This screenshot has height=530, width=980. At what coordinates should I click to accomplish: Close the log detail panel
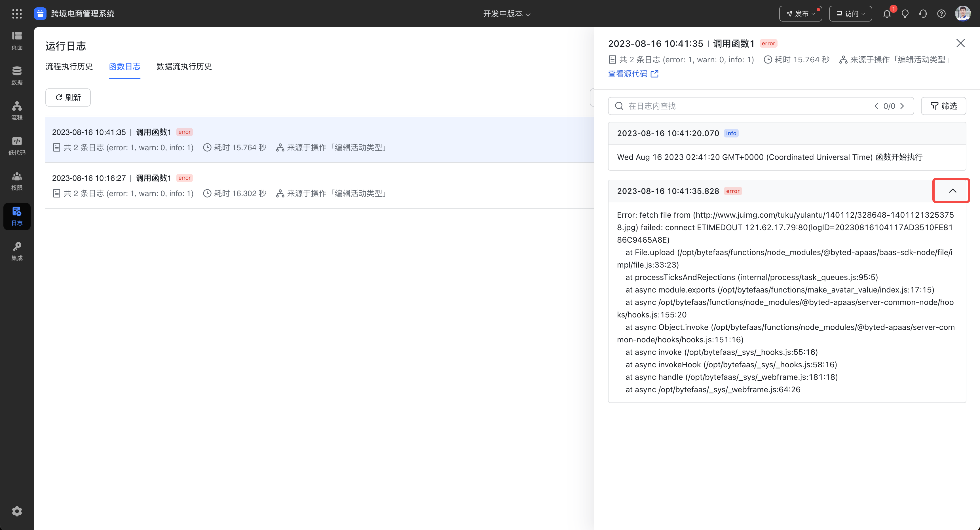[x=961, y=43]
